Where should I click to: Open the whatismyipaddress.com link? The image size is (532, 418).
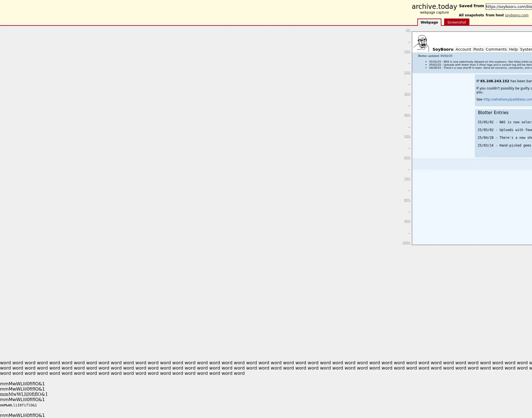coord(507,99)
